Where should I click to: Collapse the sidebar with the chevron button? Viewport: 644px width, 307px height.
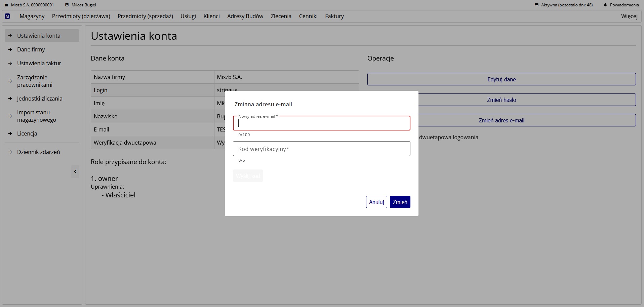[x=75, y=171]
